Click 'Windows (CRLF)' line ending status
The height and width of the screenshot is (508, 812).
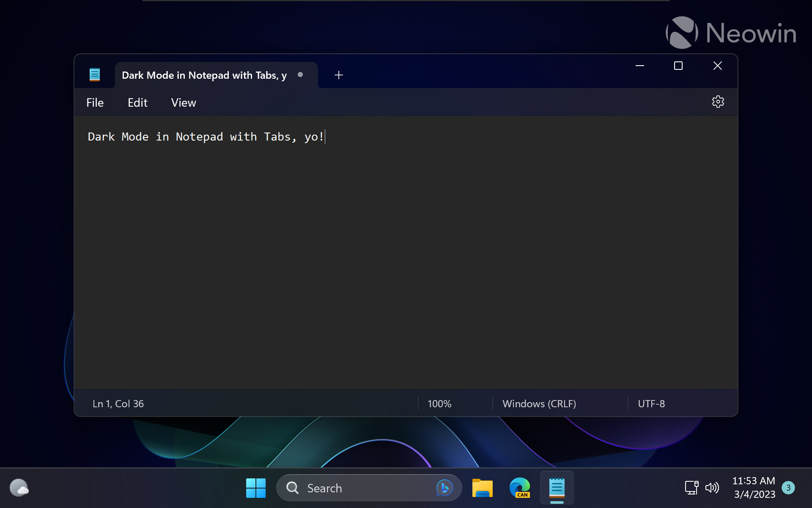point(539,404)
